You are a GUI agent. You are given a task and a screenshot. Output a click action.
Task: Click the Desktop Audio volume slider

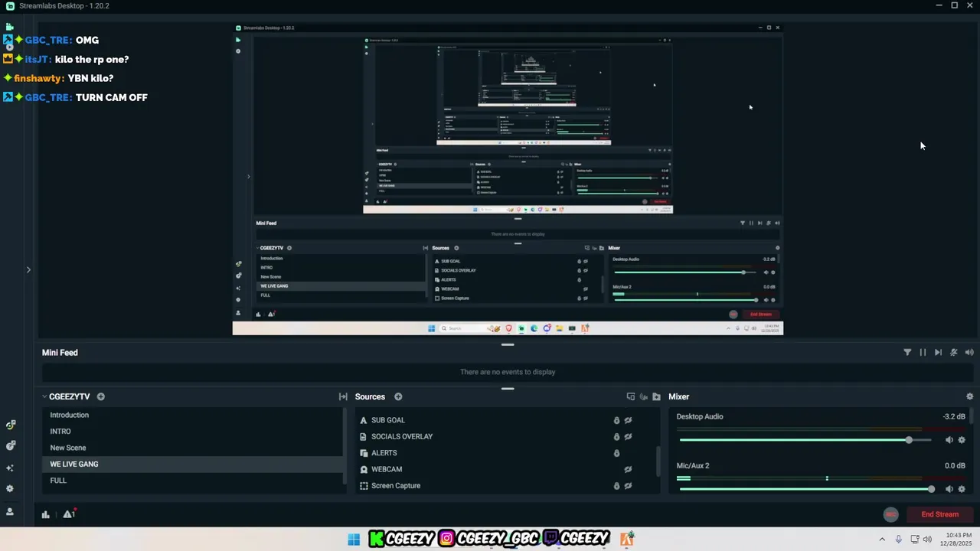tap(805, 440)
